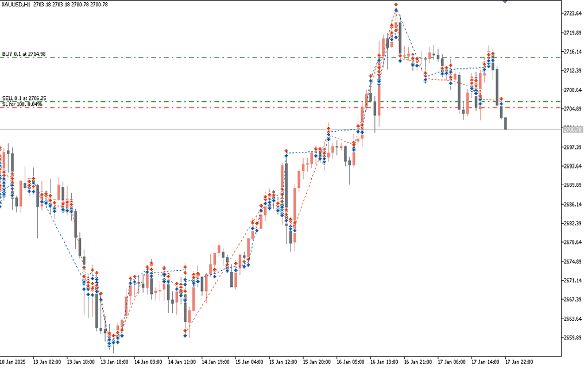Select the SELL 0.1 at 2706.25 order label

[24, 98]
